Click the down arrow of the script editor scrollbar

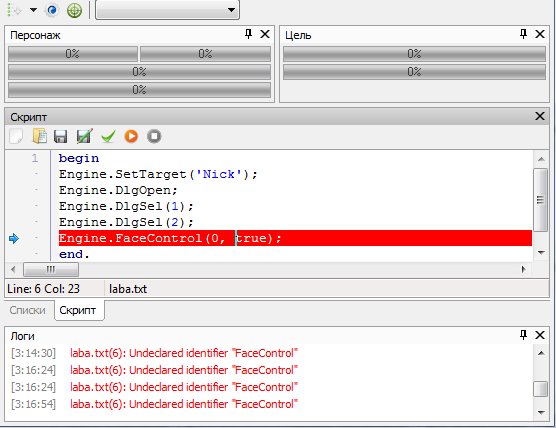(x=541, y=253)
